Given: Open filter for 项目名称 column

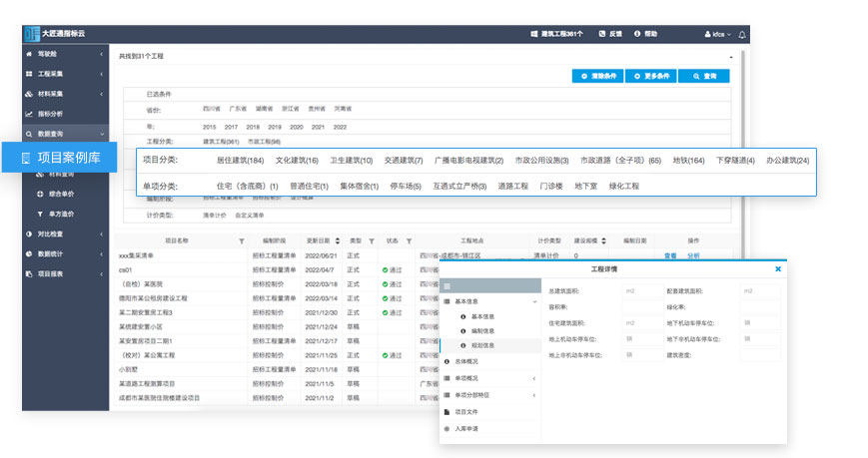Looking at the screenshot, I should click(x=242, y=241).
